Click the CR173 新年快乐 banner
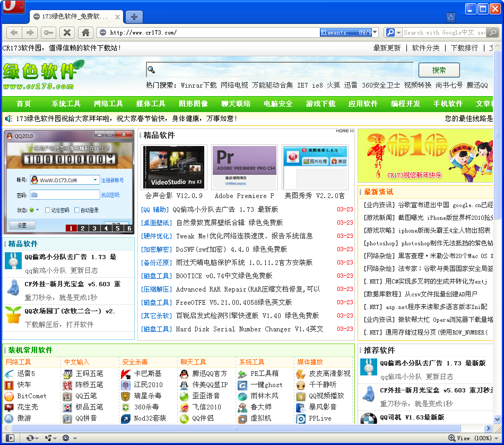Image resolution: width=504 pixels, height=445 pixels. point(425,156)
